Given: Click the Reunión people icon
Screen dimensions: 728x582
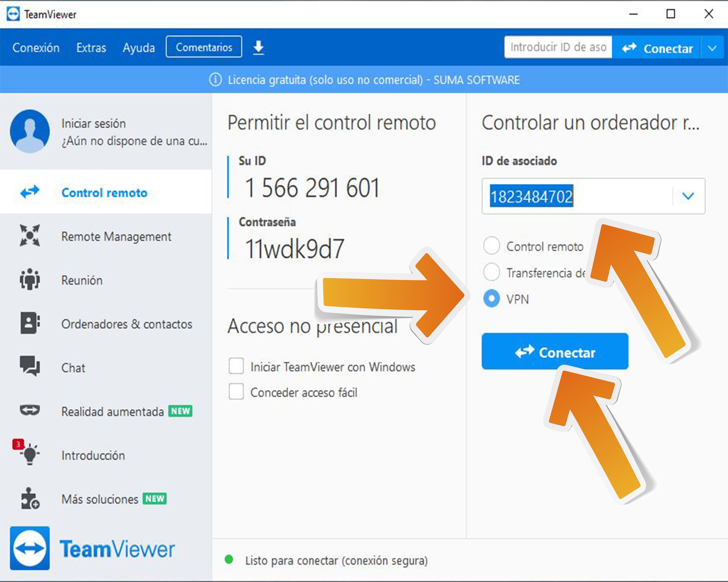Looking at the screenshot, I should coord(30,280).
